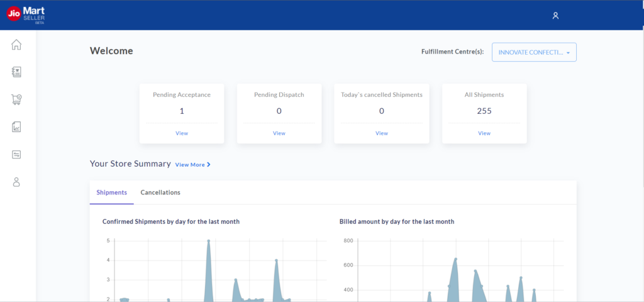View All Shipments list
The image size is (644, 302).
tap(484, 133)
